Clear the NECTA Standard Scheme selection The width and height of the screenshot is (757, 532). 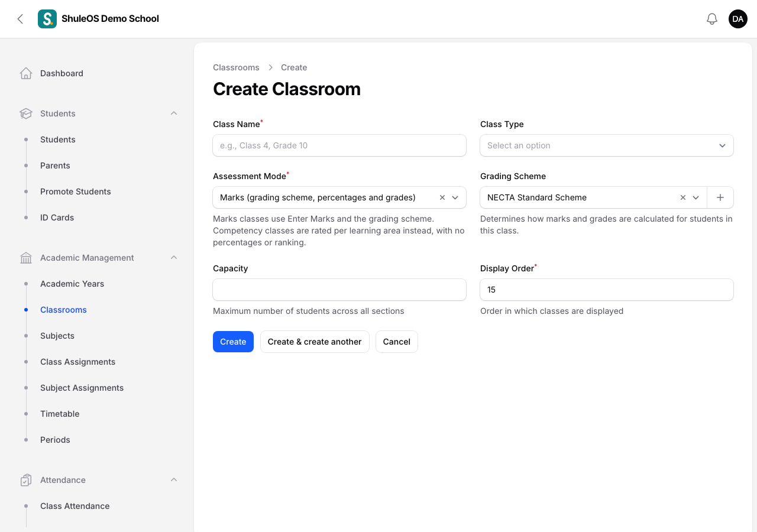point(683,197)
